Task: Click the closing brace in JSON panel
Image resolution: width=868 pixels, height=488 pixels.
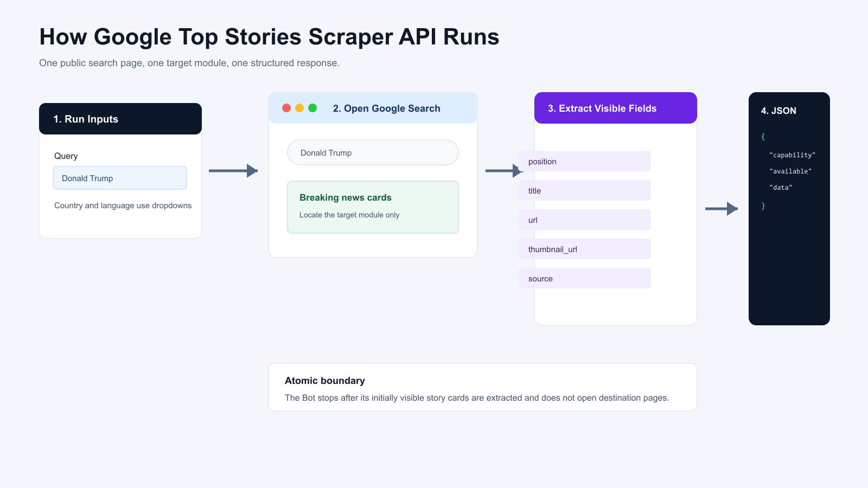Action: [763, 206]
